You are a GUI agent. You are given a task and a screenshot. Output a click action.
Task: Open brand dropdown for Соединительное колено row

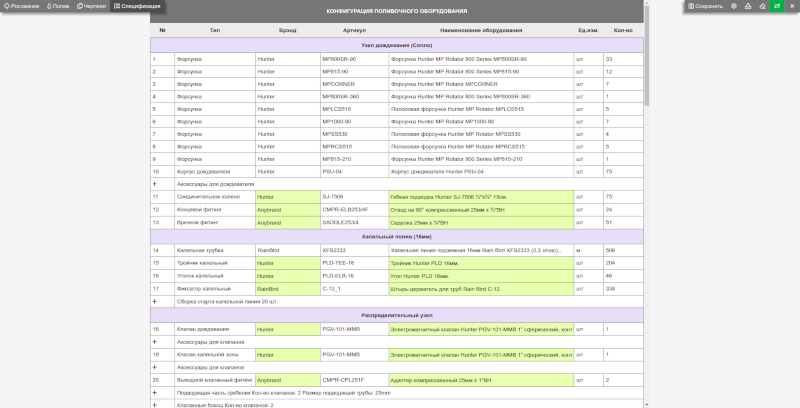click(287, 197)
